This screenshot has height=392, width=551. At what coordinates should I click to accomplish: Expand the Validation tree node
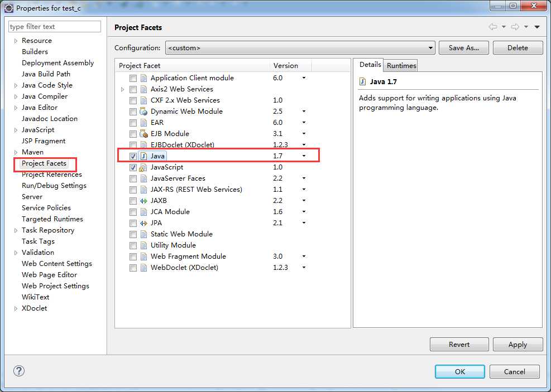point(16,253)
